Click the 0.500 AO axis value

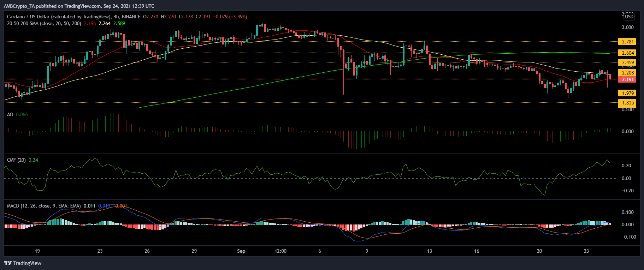click(x=628, y=110)
